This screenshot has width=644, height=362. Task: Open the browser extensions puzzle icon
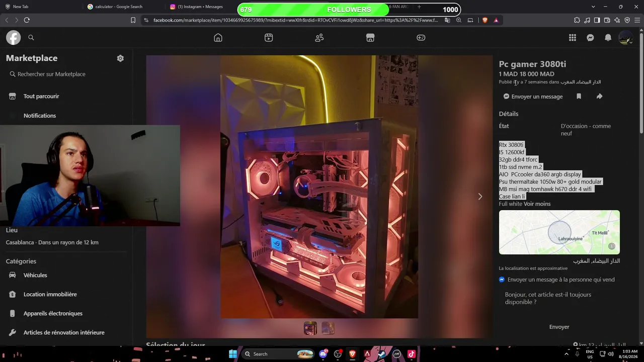pyautogui.click(x=577, y=20)
